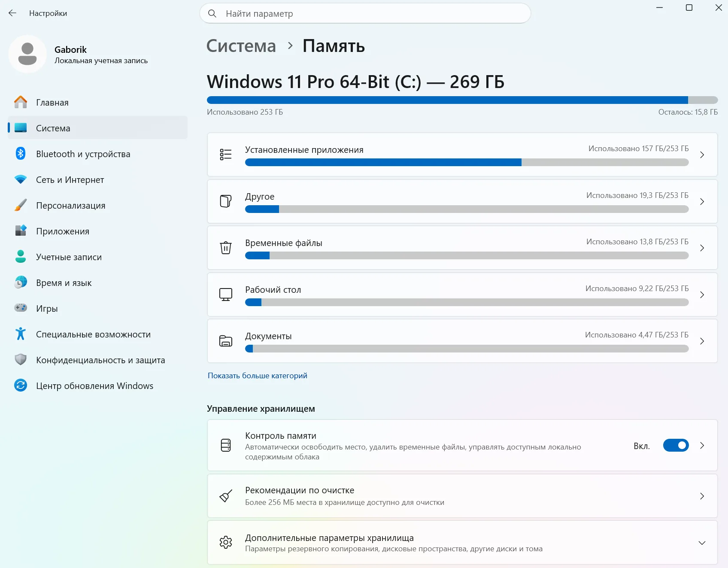728x568 pixels.
Task: Open Сеть и Интернет settings
Action: pos(98,179)
